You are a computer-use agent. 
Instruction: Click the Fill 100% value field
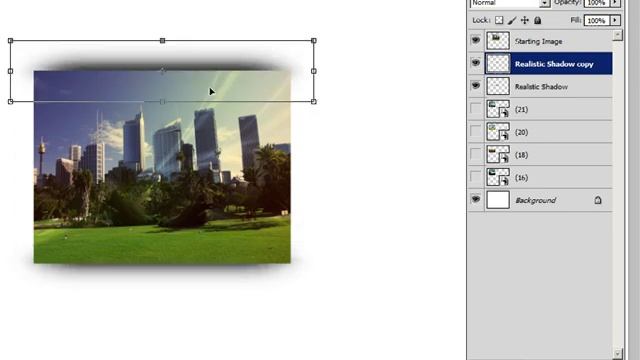(x=597, y=20)
